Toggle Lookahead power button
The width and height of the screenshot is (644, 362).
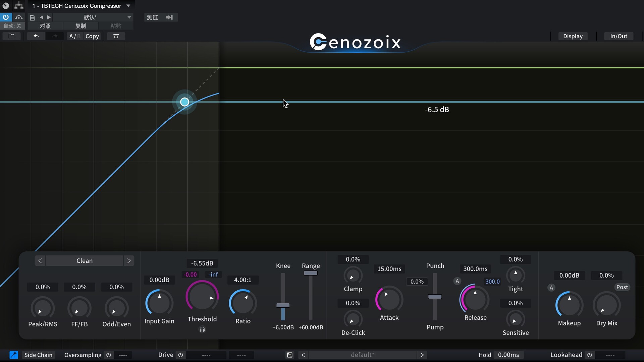click(590, 355)
